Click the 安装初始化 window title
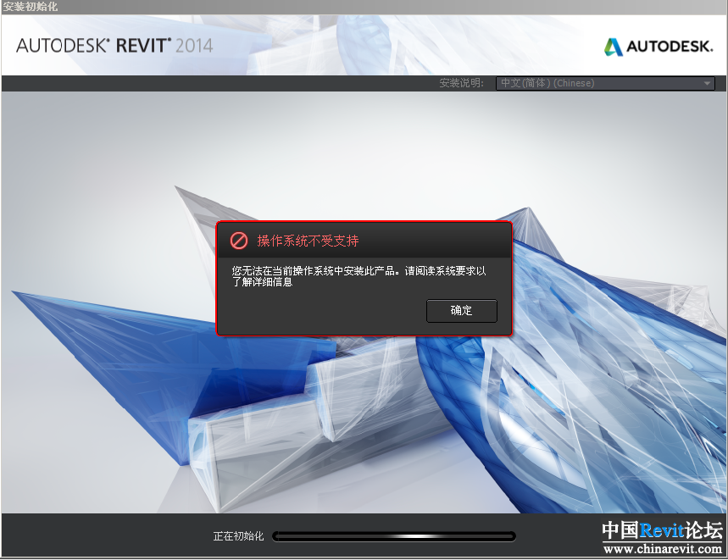Image resolution: width=728 pixels, height=560 pixels. tap(31, 7)
